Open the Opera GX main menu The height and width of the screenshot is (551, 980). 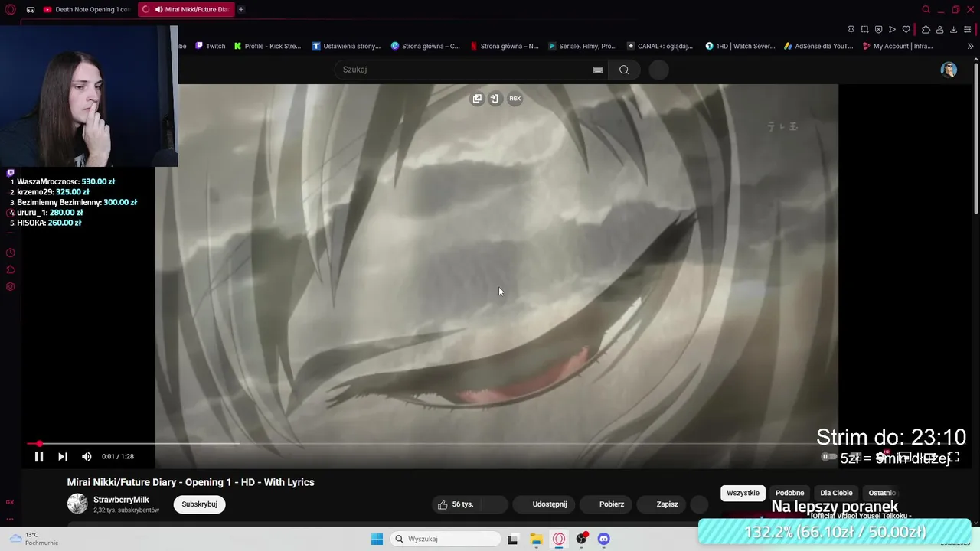point(10,9)
